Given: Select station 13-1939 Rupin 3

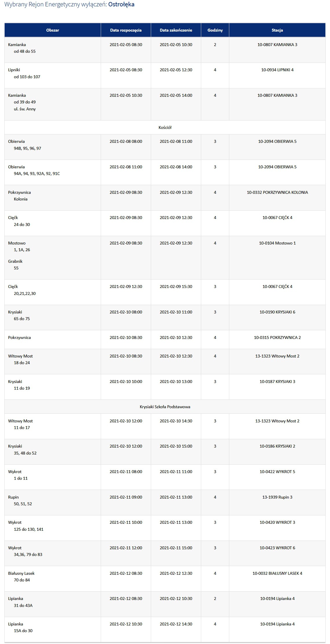Looking at the screenshot, I should point(277,497).
